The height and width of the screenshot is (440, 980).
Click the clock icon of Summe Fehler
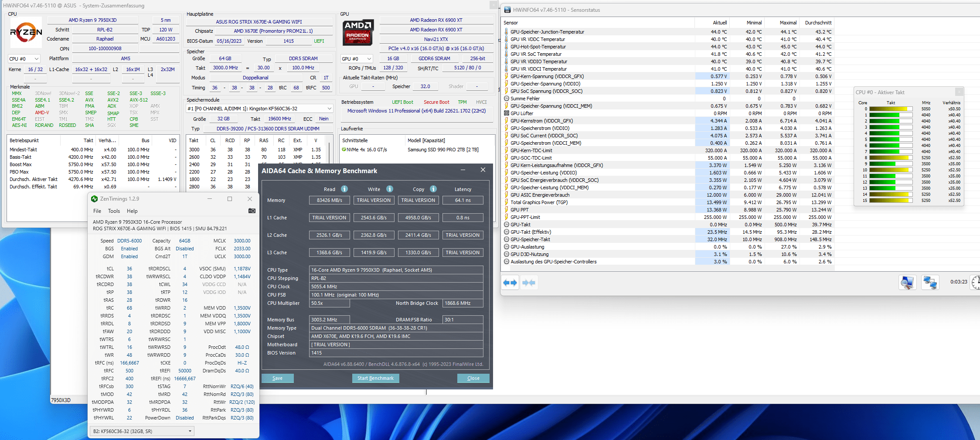(506, 99)
